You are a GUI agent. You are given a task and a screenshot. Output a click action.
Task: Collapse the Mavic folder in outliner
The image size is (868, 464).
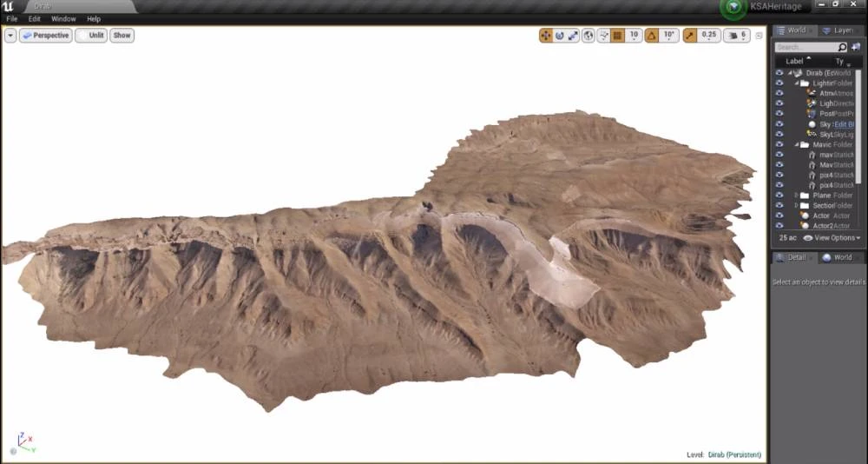[797, 144]
